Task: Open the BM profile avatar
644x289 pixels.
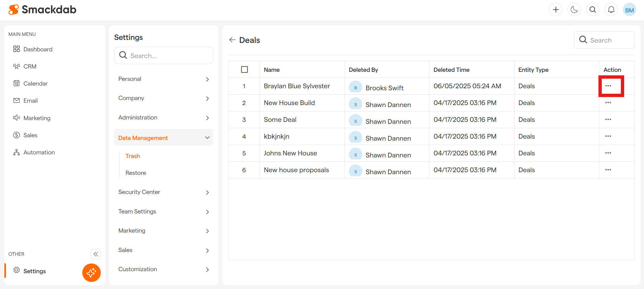Action: 629,10
